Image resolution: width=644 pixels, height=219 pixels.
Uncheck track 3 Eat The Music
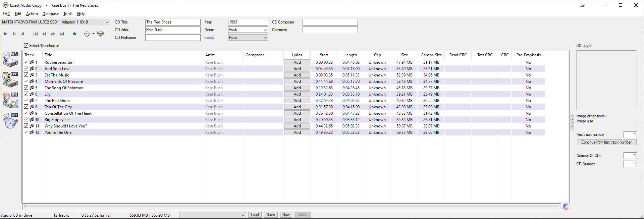pyautogui.click(x=26, y=75)
